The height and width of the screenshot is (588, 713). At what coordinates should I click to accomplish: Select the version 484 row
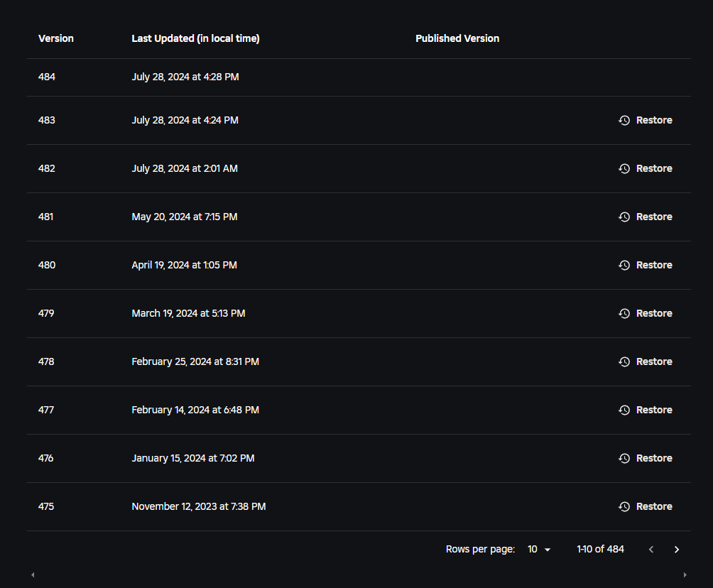[x=359, y=77]
